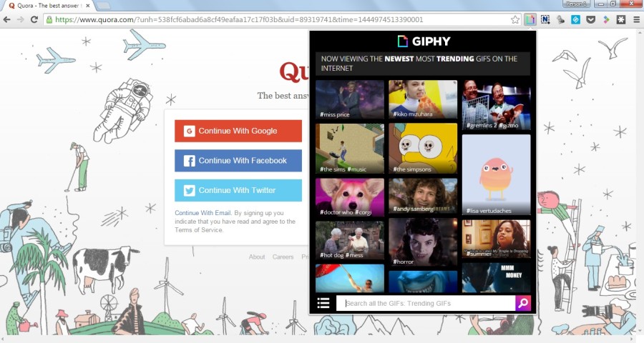Go back to the previous page
The width and height of the screenshot is (644, 343).
(x=7, y=19)
